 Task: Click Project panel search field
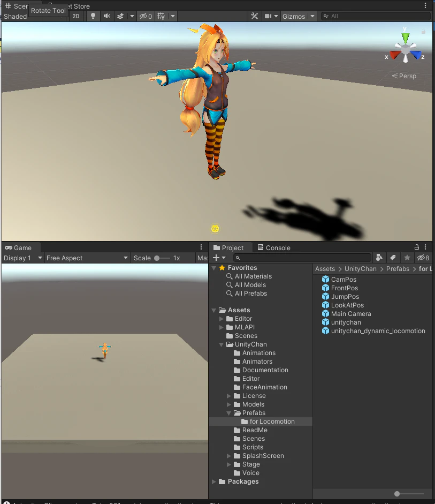pos(302,258)
